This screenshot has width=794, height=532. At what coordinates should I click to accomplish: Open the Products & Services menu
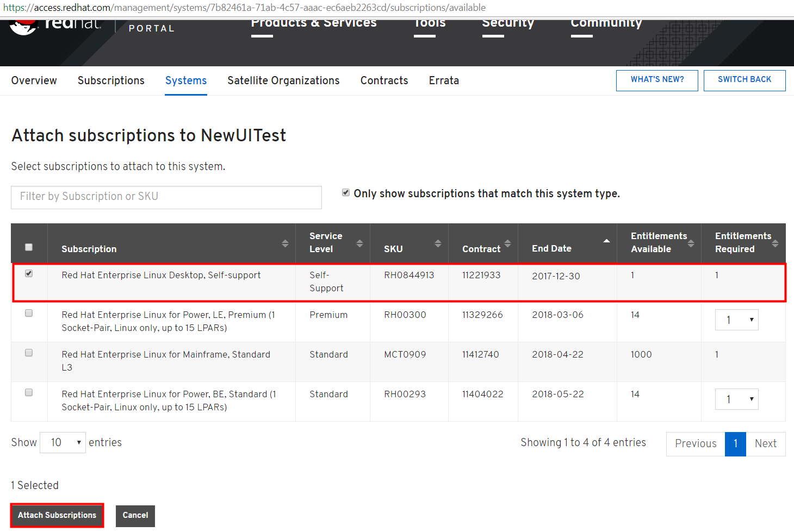click(x=314, y=24)
